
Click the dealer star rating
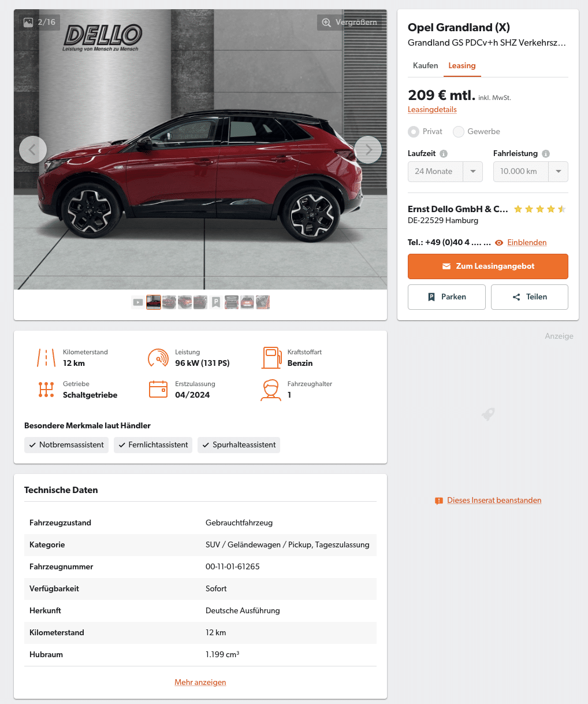click(x=539, y=209)
